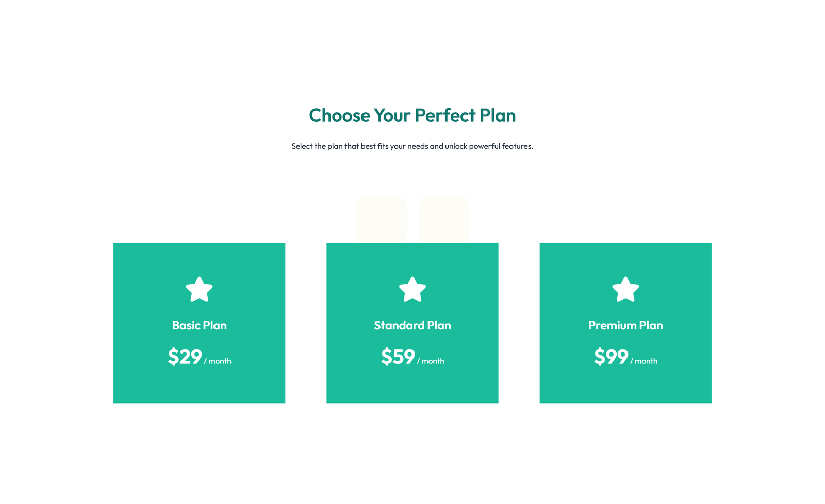Click the left faded shape above Standard Plan
The height and width of the screenshot is (504, 825).
coord(381,217)
